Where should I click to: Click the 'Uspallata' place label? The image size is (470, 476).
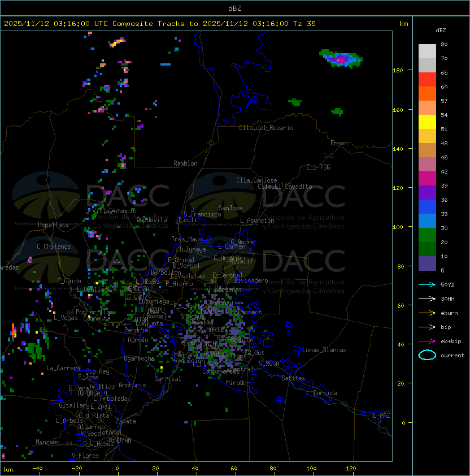click(53, 225)
